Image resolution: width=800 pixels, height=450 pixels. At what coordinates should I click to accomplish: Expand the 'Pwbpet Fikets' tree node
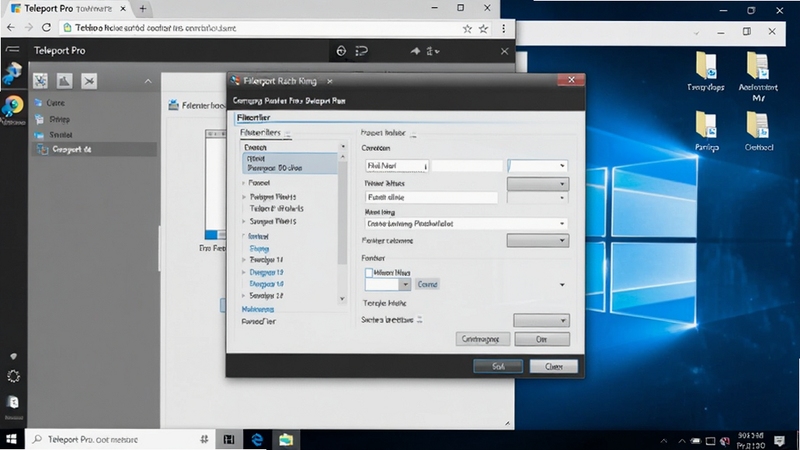coord(244,196)
